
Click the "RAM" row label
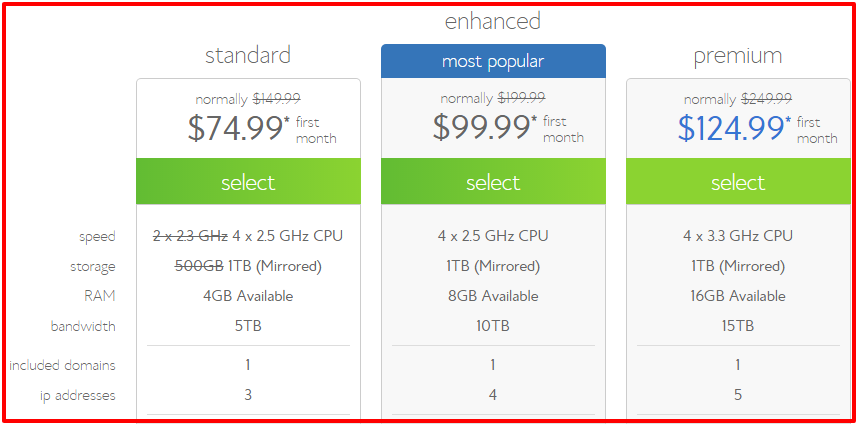tap(100, 296)
